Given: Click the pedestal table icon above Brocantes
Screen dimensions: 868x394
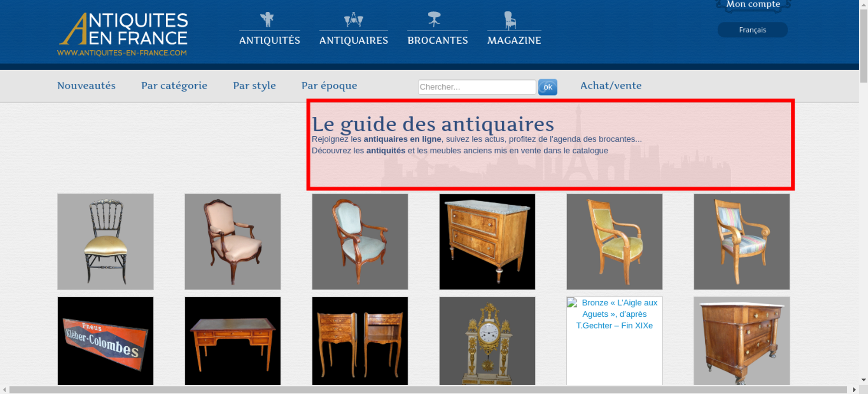Looking at the screenshot, I should pyautogui.click(x=434, y=19).
